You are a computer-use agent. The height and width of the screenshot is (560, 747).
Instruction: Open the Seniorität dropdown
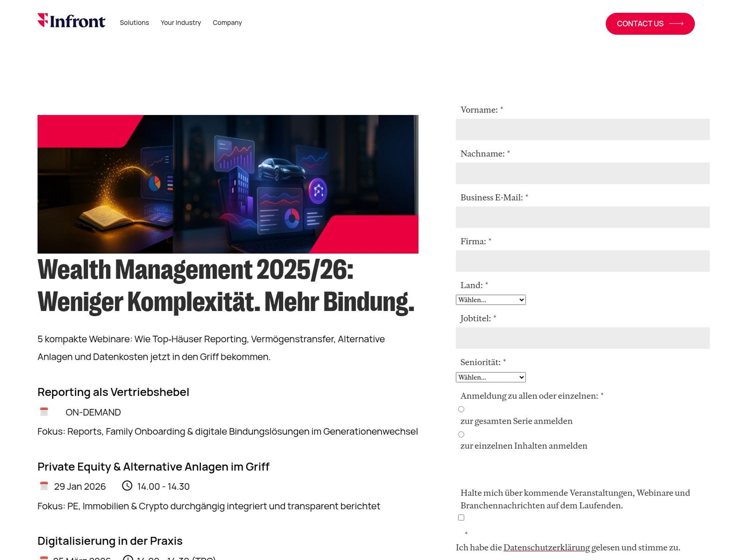[490, 377]
